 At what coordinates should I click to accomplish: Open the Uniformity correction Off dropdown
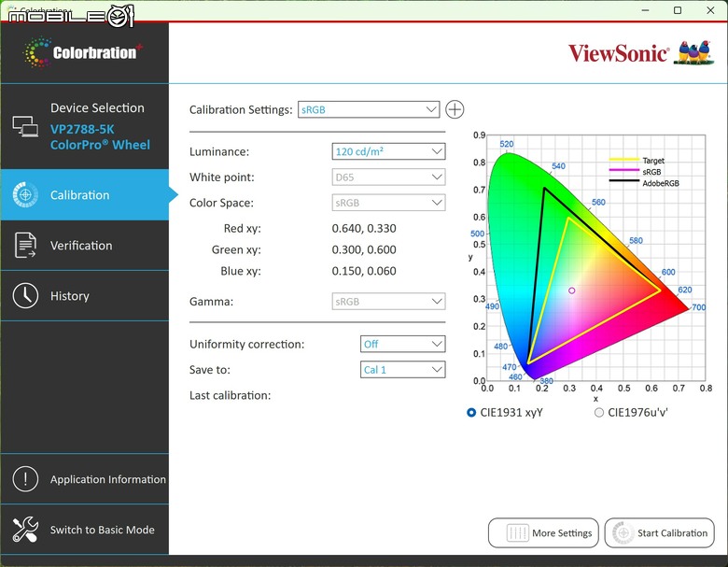coord(403,344)
